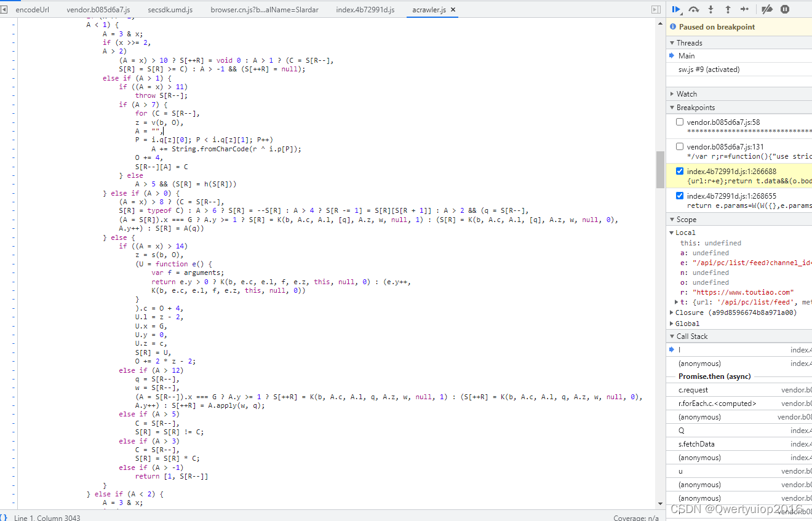Resume script execution
The width and height of the screenshot is (812, 521).
[x=676, y=9]
